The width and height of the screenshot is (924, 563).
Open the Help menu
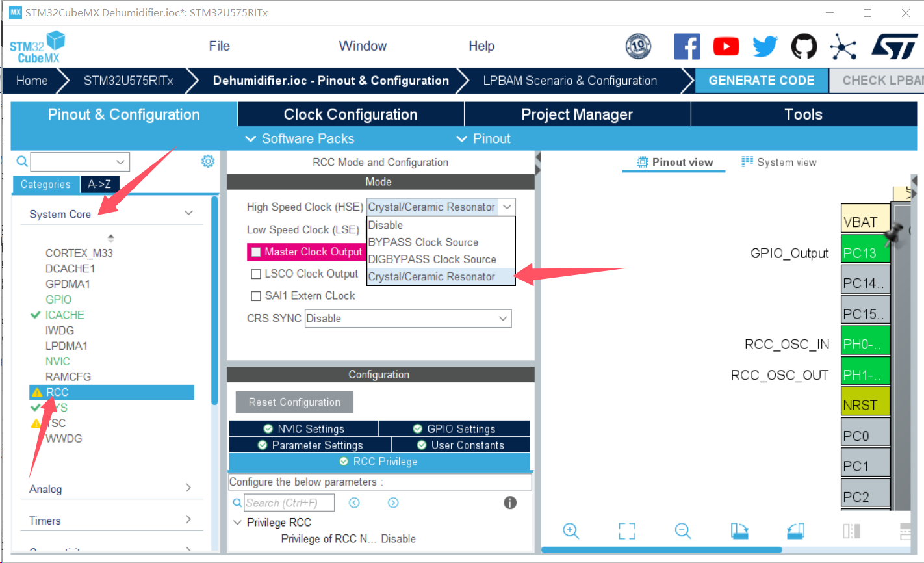481,46
